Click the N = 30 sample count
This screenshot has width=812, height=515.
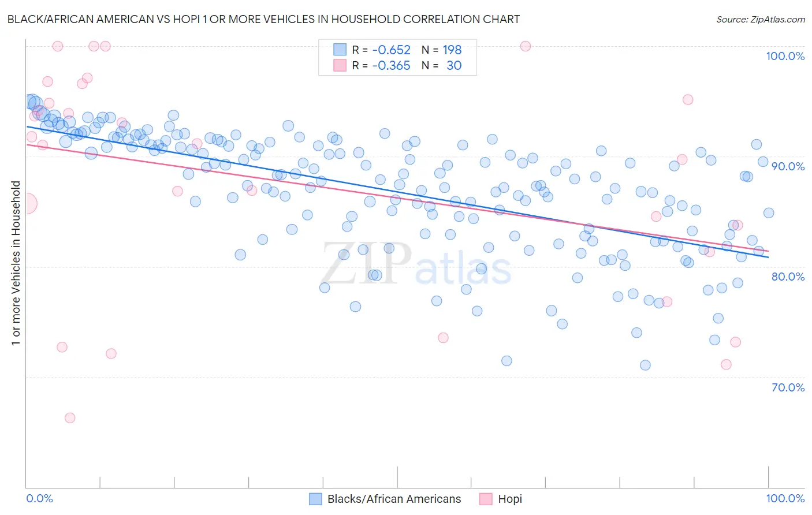pyautogui.click(x=442, y=65)
